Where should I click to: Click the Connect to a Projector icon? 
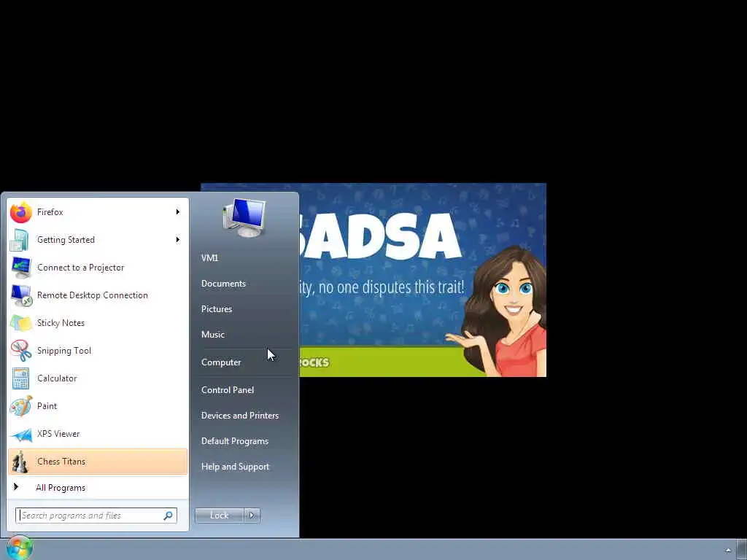(x=21, y=268)
